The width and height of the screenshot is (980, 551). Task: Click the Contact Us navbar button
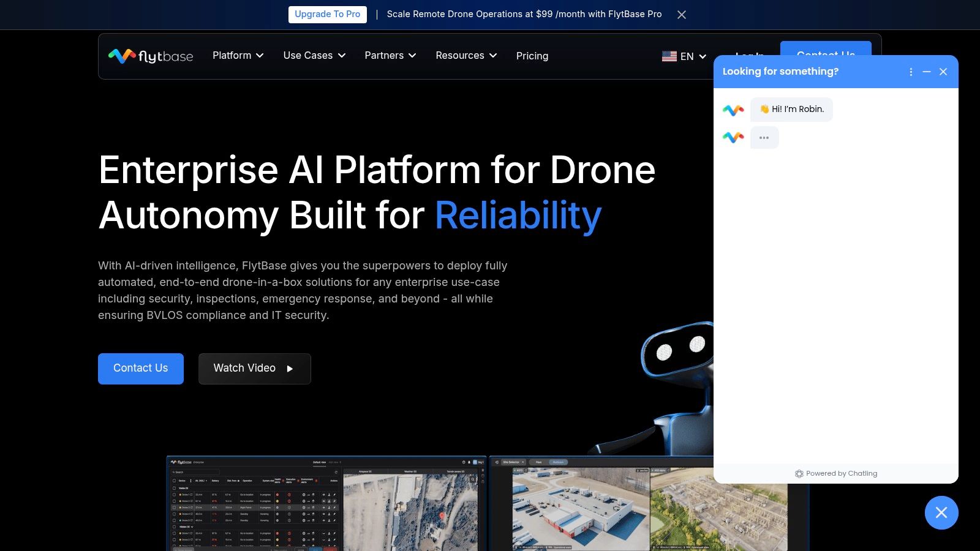tap(826, 48)
